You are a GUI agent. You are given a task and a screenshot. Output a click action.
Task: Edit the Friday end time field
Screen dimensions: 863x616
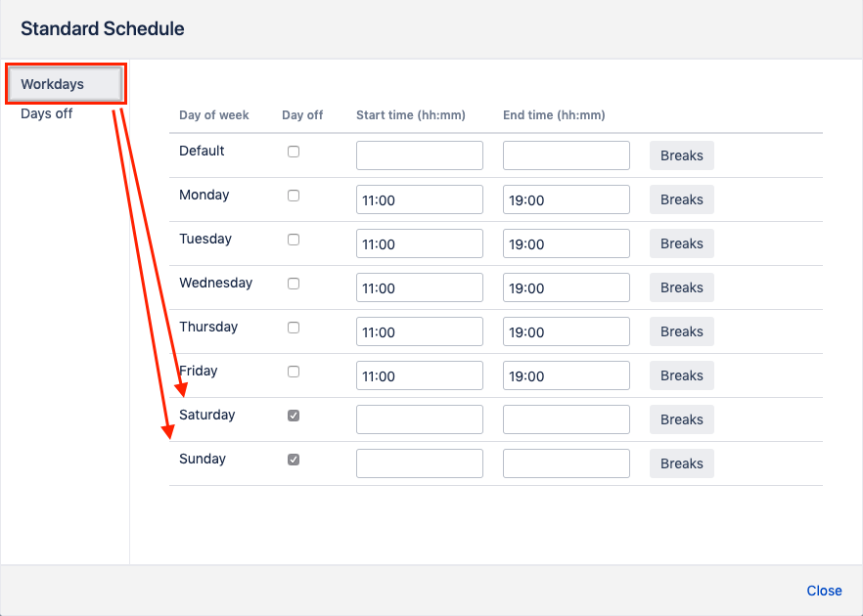point(566,375)
